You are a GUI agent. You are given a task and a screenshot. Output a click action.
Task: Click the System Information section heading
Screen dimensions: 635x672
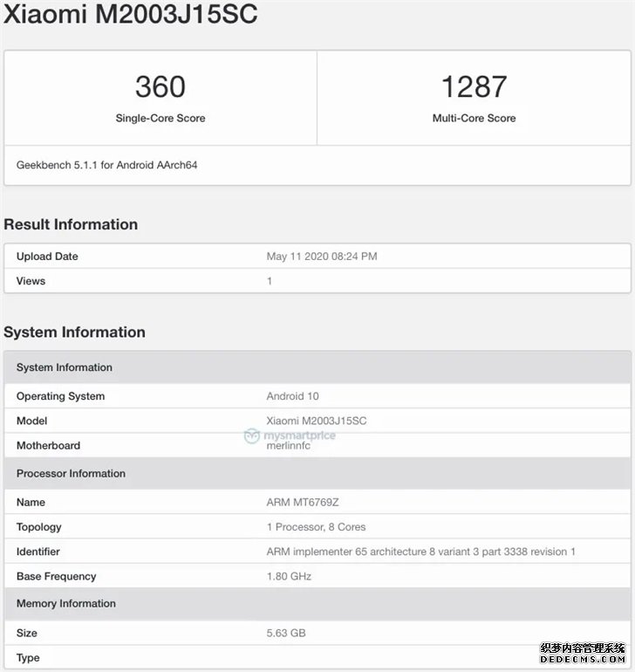[74, 332]
